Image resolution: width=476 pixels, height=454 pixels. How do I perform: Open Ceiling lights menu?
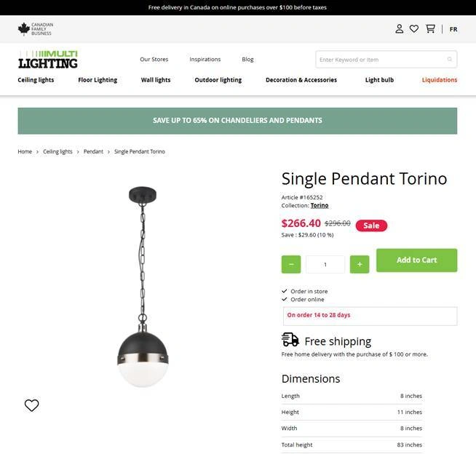point(36,80)
